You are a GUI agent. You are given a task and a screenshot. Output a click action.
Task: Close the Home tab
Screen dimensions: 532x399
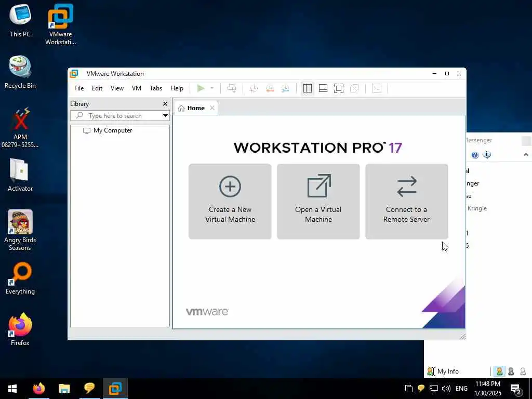point(212,108)
